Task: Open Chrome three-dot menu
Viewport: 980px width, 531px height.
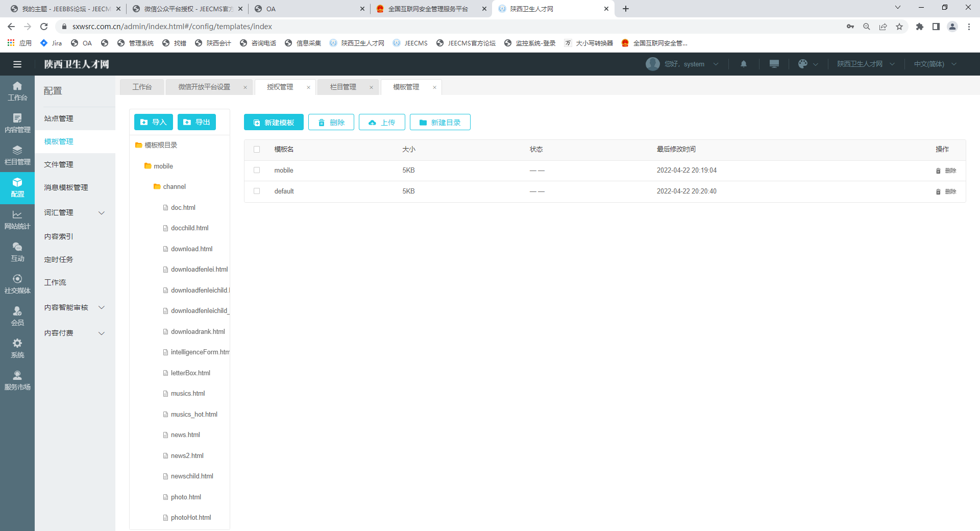Action: click(969, 27)
